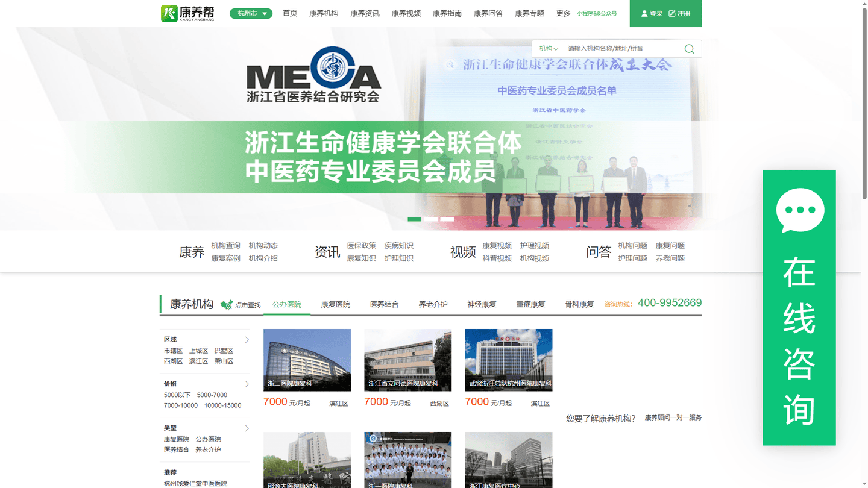Open the 浙江省立同德医院康复科 thumbnail
Image resolution: width=868 pixels, height=488 pixels.
(x=407, y=360)
